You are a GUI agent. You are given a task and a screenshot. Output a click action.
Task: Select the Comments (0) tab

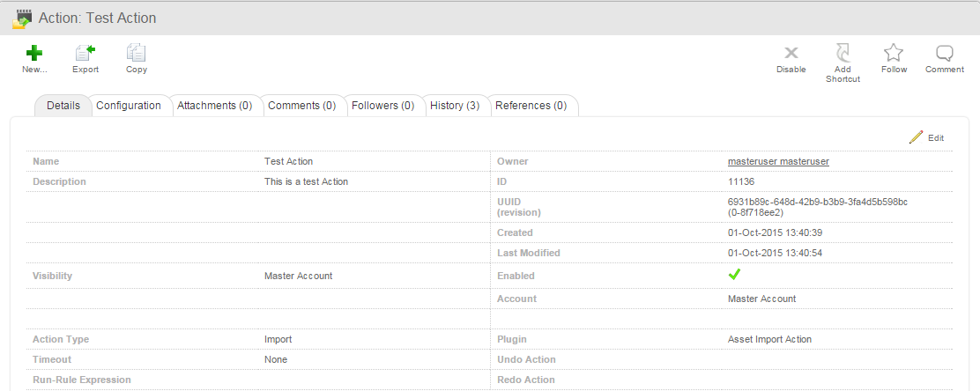coord(301,106)
